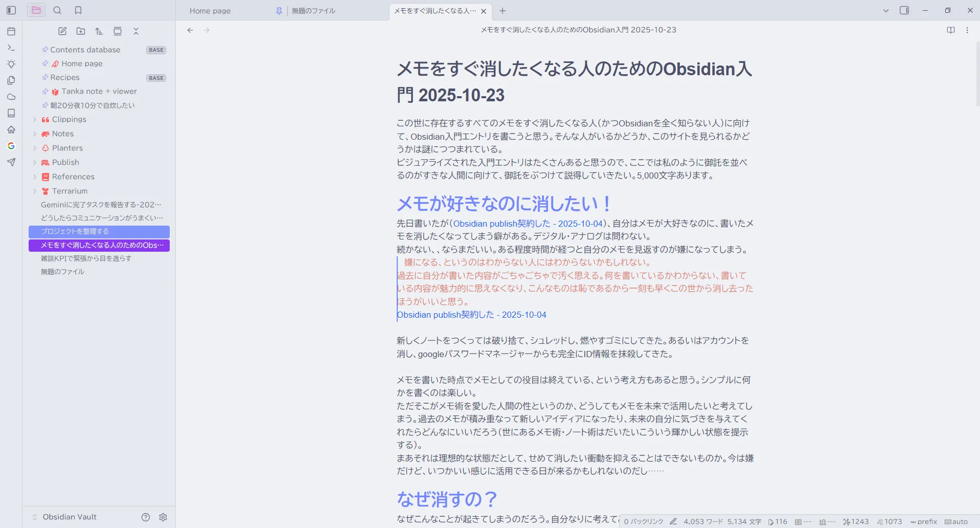Change the file sort order
The height and width of the screenshot is (528, 980).
tap(99, 31)
